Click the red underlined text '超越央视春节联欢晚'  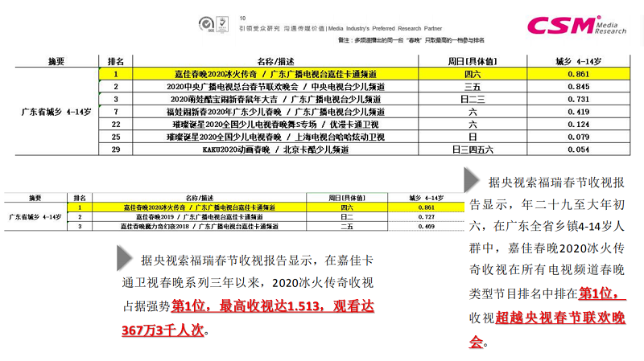(x=560, y=318)
